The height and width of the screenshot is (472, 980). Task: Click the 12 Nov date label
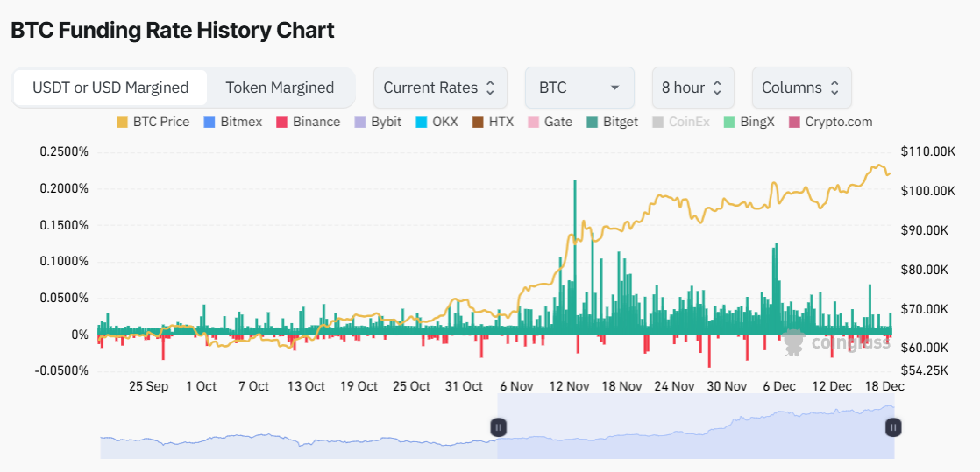coord(570,386)
